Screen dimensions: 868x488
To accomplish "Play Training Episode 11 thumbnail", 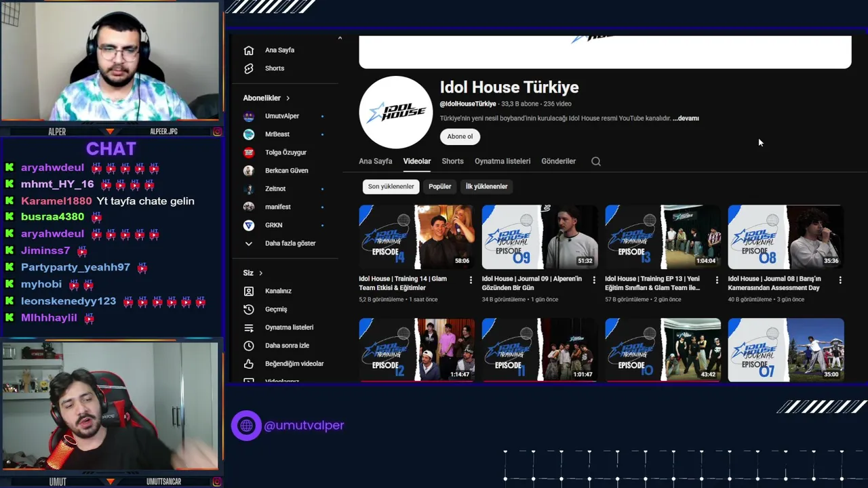I will 540,350.
